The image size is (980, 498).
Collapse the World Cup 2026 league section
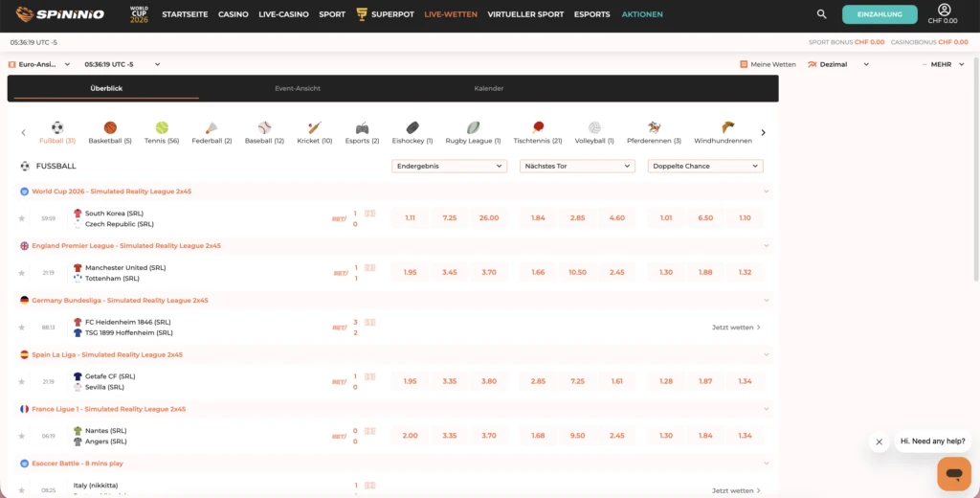pos(767,192)
